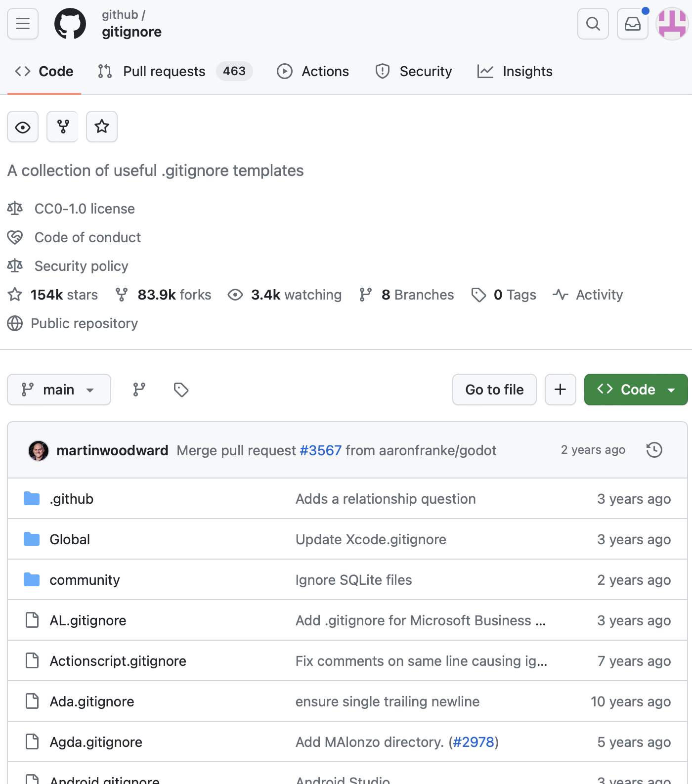Click the Go to file button

tap(494, 390)
